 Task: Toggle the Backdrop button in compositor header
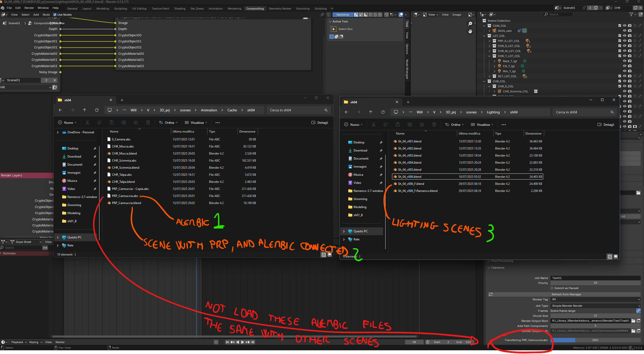click(x=343, y=15)
